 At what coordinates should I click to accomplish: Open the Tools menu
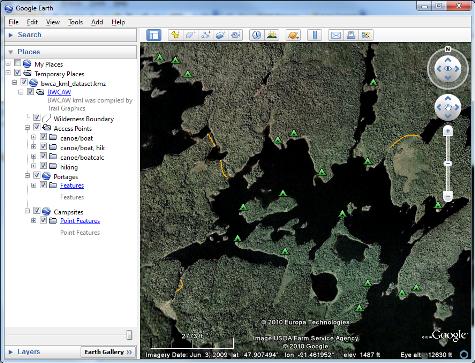point(75,22)
